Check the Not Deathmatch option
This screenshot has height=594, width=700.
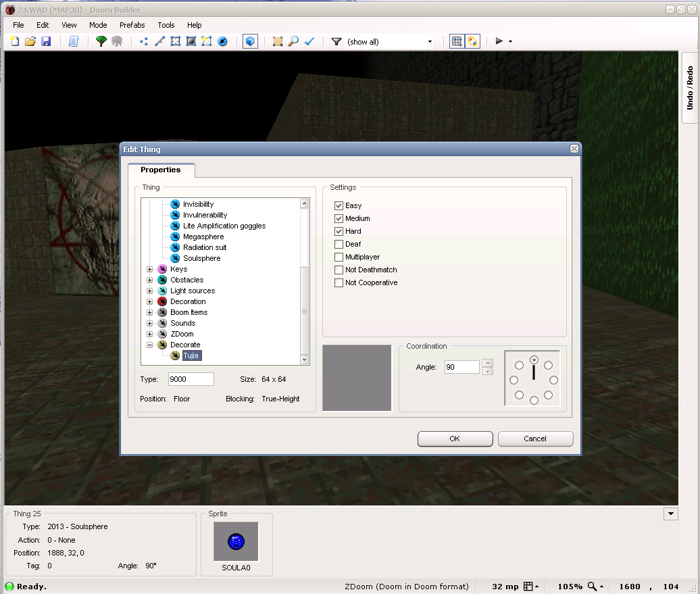point(339,270)
